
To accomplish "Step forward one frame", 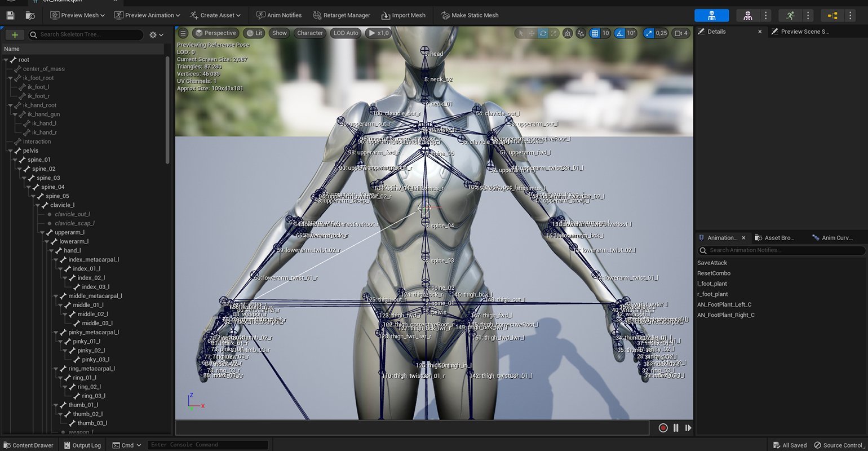I will (688, 428).
